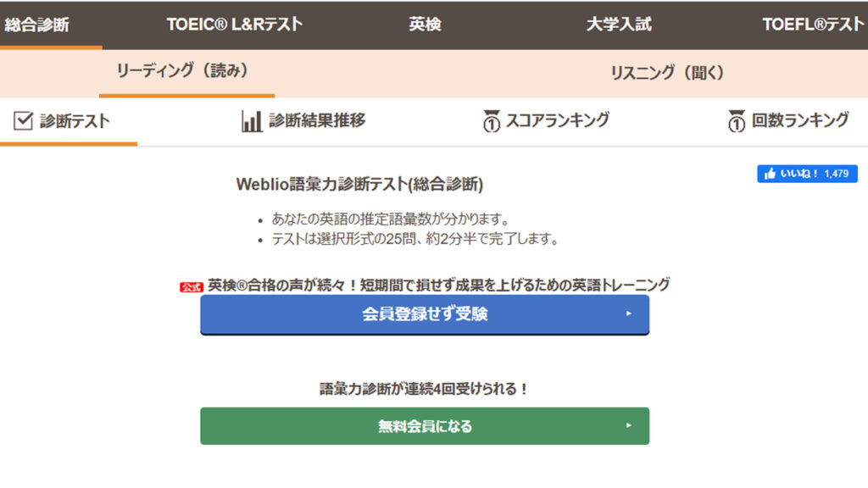The image size is (868, 488).
Task: Go to the TOEFL®テスト tab
Action: click(x=813, y=25)
